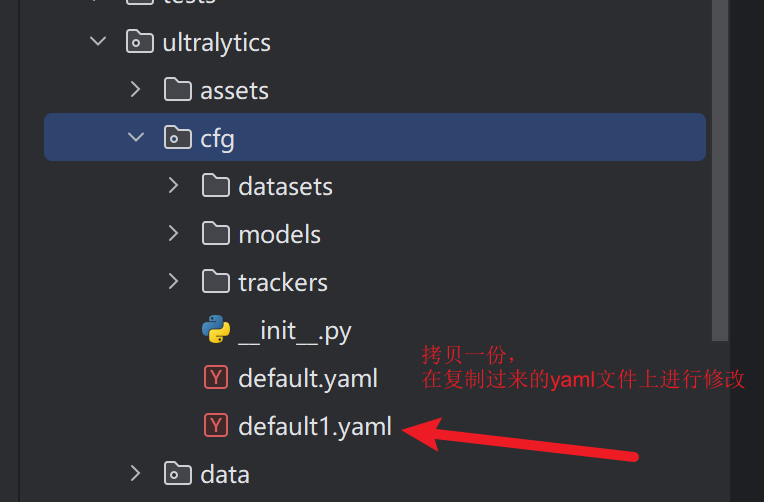Click the assets folder icon
This screenshot has width=764, height=502.
pos(178,89)
